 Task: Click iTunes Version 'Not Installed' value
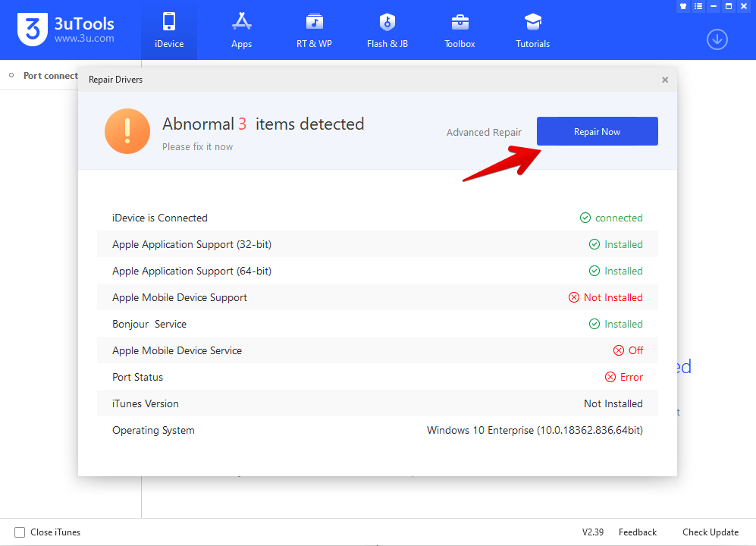coord(613,403)
